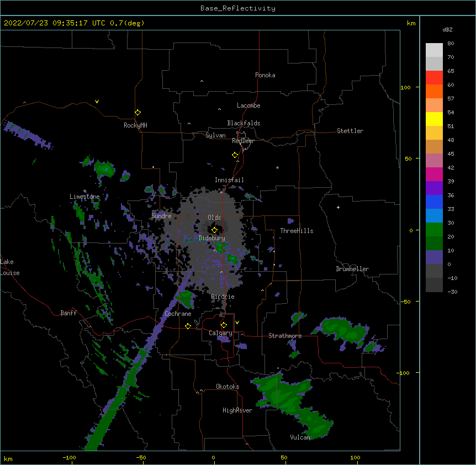Click the yellow V marker northeast of Calgary
The width and height of the screenshot is (476, 465).
pos(237,323)
